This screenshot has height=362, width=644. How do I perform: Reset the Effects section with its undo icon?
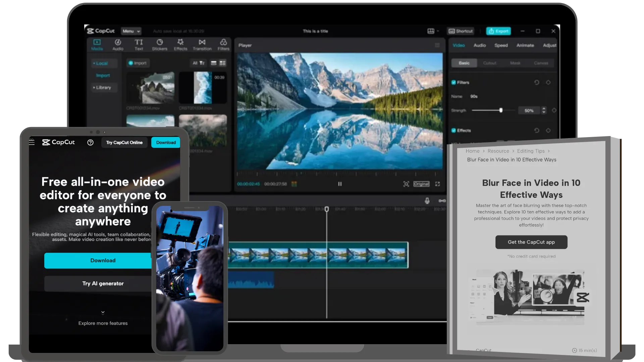[x=537, y=130]
